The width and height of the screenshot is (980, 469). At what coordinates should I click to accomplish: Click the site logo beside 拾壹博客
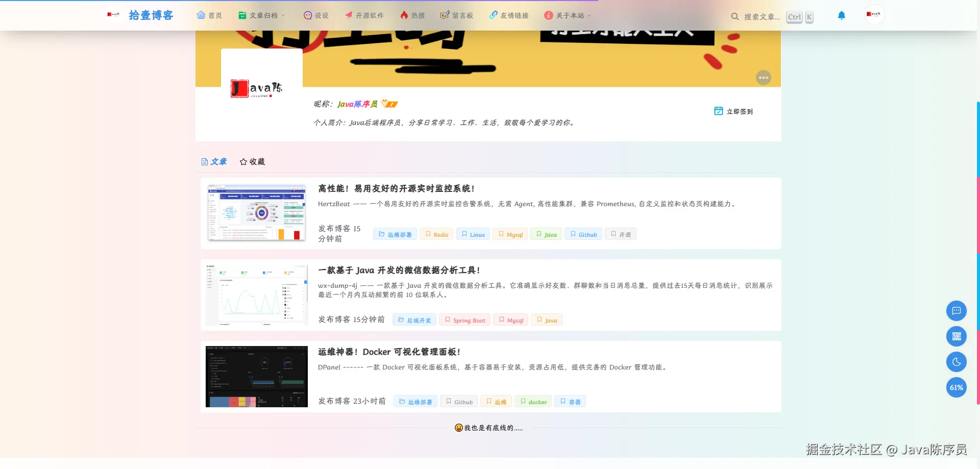[113, 15]
